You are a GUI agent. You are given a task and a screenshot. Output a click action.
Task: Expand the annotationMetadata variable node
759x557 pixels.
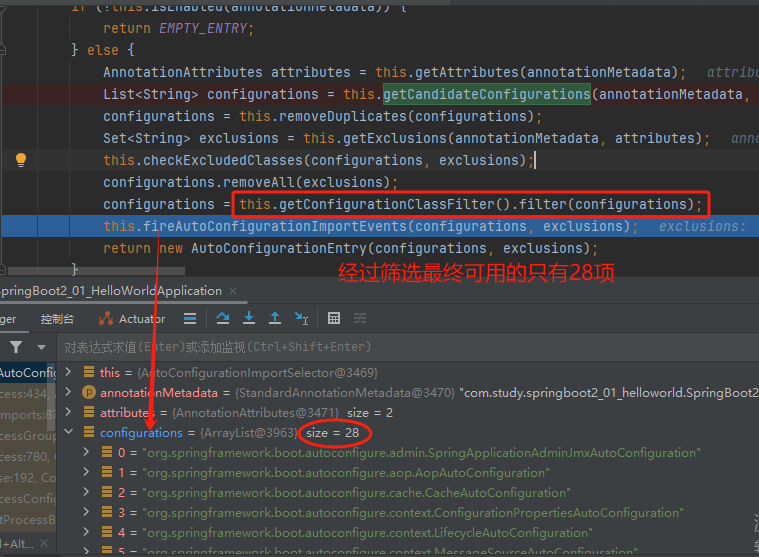click(68, 391)
